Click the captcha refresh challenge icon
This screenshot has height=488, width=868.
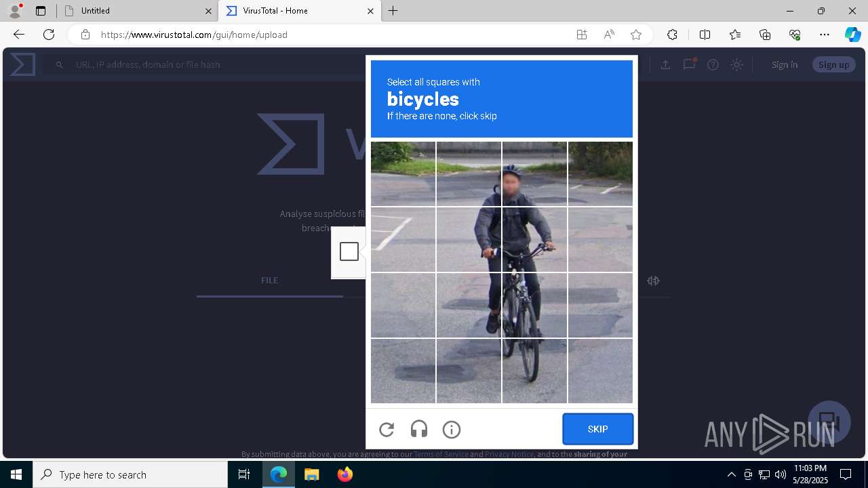point(387,429)
